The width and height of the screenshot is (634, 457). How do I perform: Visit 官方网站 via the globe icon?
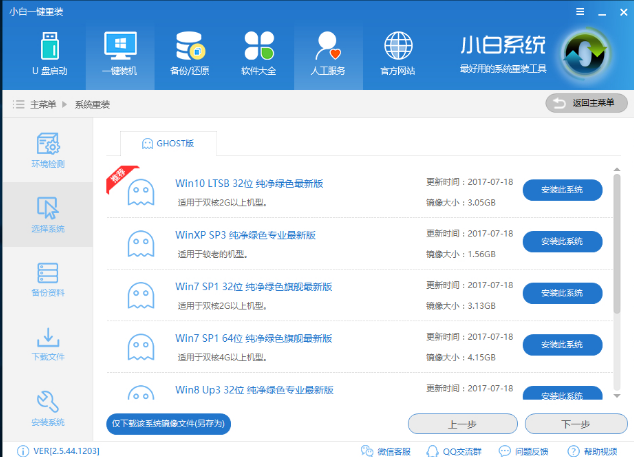point(397,54)
